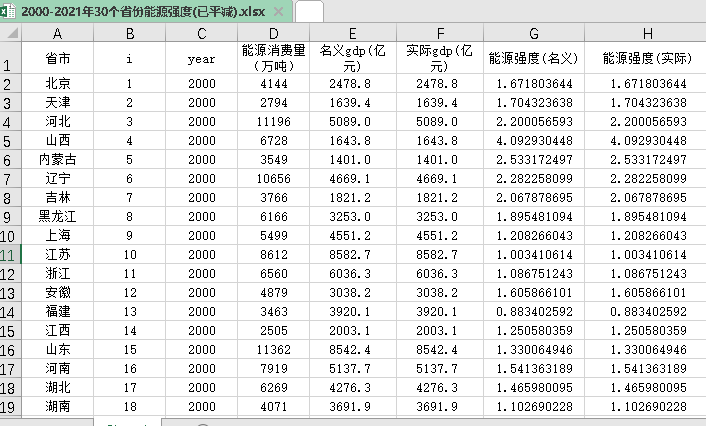Select column E header
706x426 pixels.
353,33
